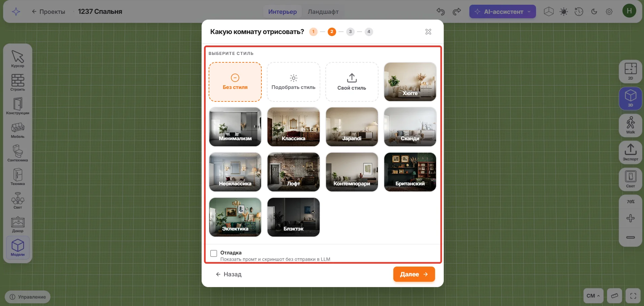Switch to the Ландшафт tab
Image resolution: width=644 pixels, height=306 pixels.
point(323,12)
